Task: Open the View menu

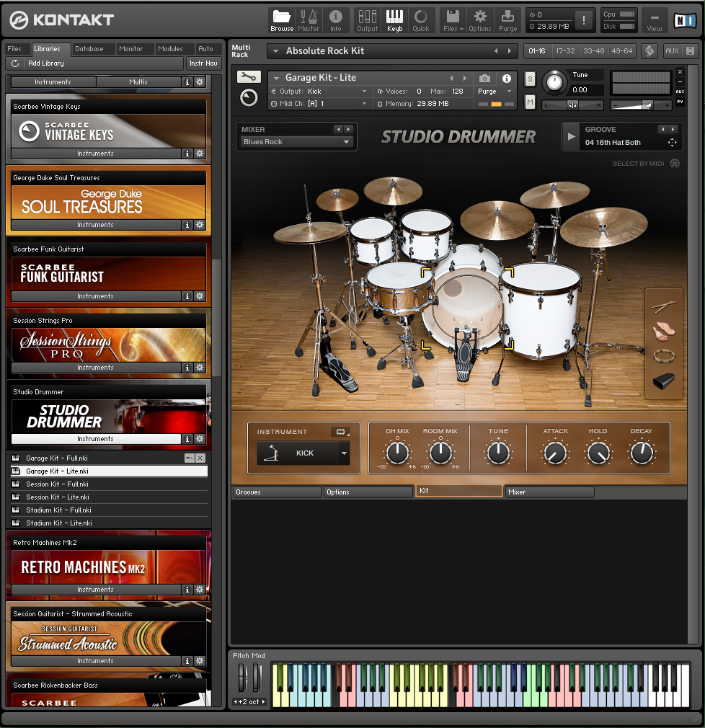Action: tap(654, 21)
